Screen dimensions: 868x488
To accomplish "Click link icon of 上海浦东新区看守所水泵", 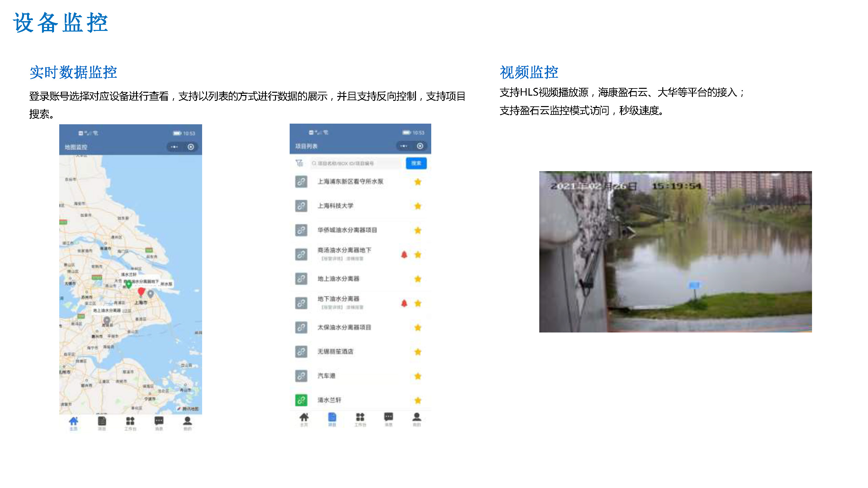I will (x=301, y=182).
